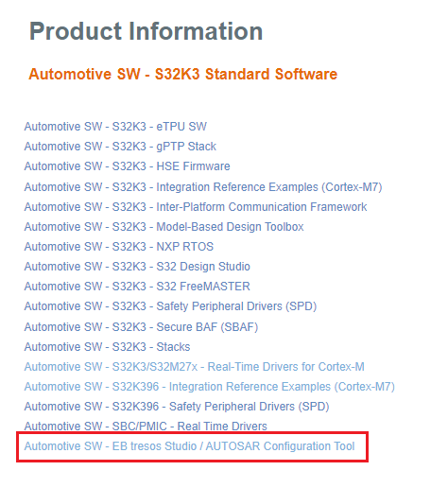Open the S32K3 Stacks link
This screenshot has width=448, height=488.
(107, 347)
